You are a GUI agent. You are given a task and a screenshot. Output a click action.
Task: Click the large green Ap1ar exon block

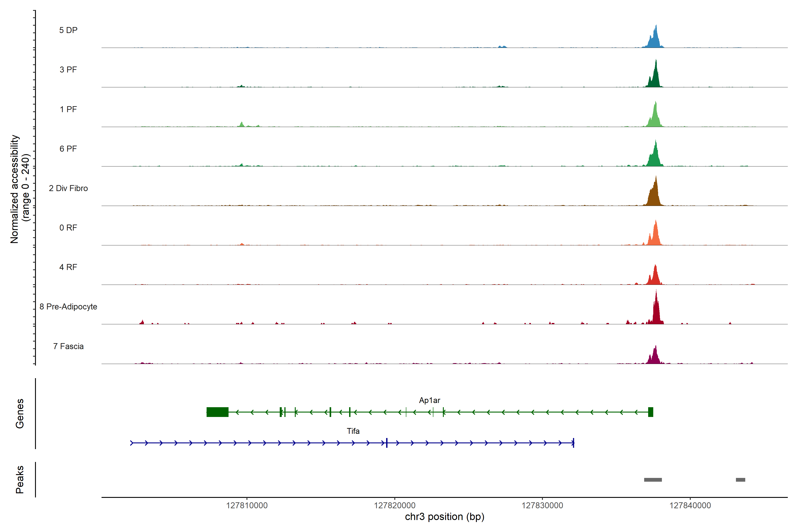217,412
